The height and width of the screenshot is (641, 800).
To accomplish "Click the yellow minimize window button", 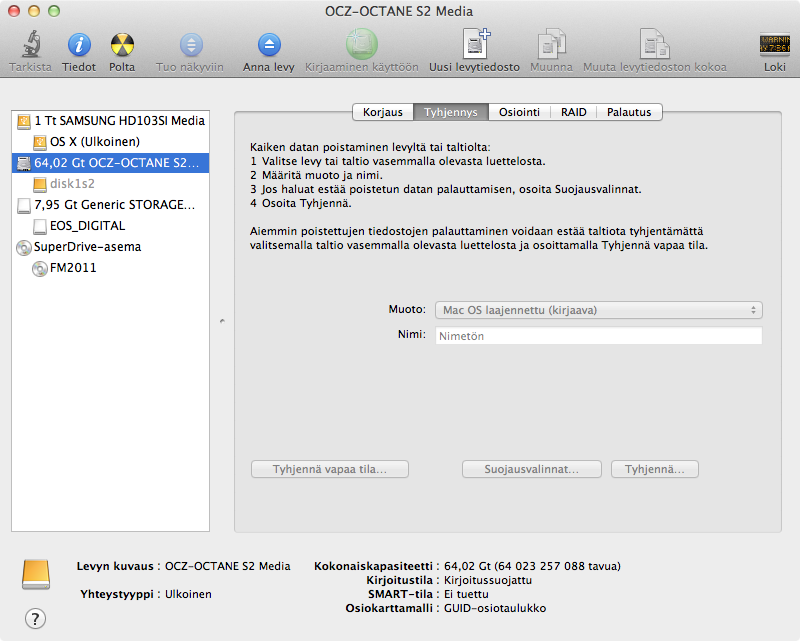I will [34, 11].
